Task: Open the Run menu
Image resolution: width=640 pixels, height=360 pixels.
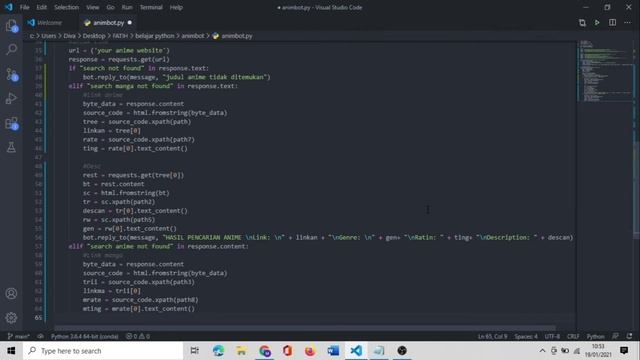Action: 127,7
